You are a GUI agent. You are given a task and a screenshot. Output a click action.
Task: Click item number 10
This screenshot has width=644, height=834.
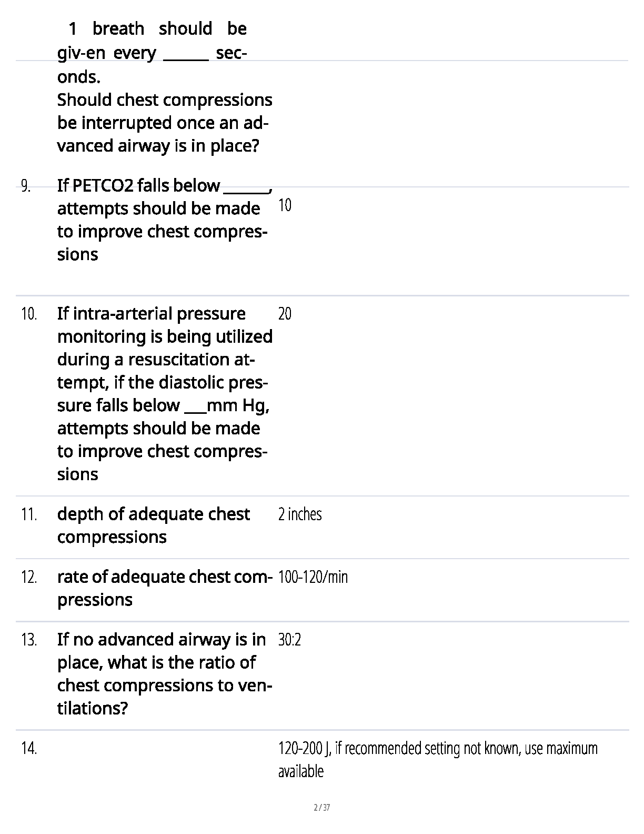click(x=29, y=314)
